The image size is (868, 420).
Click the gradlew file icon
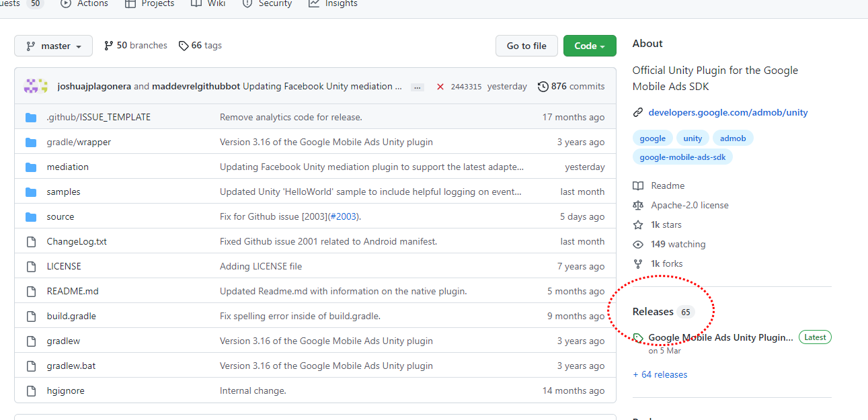coord(31,341)
